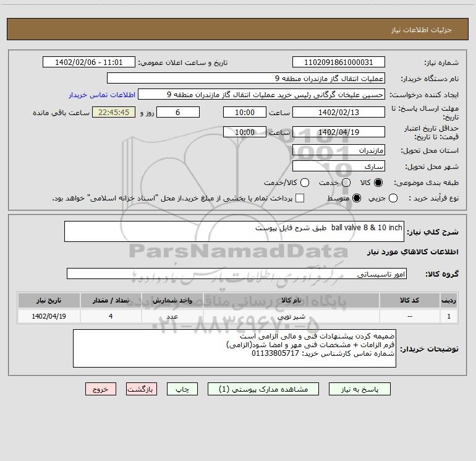Viewport: 476px width, 461px height.
Task: Click the buyer organization name field
Action: 246,78
